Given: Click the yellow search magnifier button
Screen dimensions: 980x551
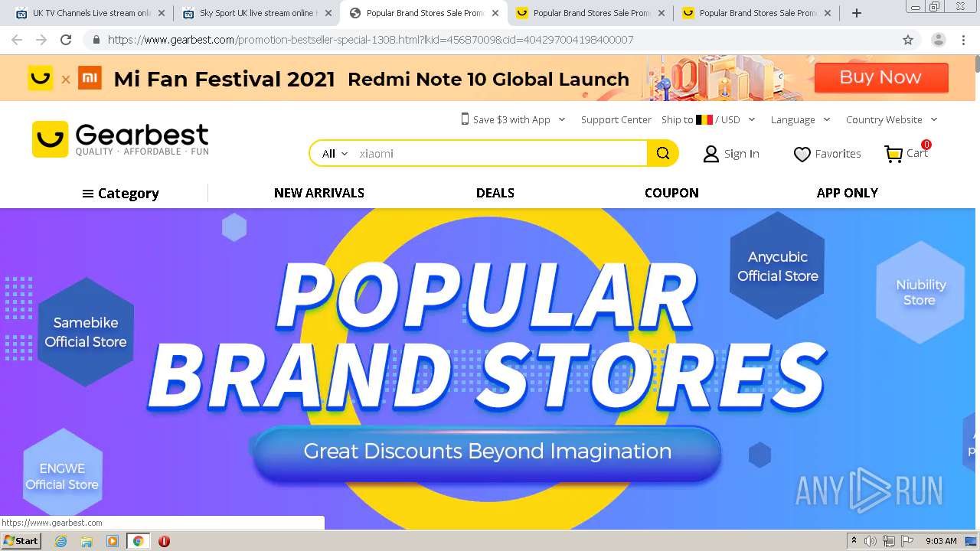Looking at the screenshot, I should coord(663,153).
